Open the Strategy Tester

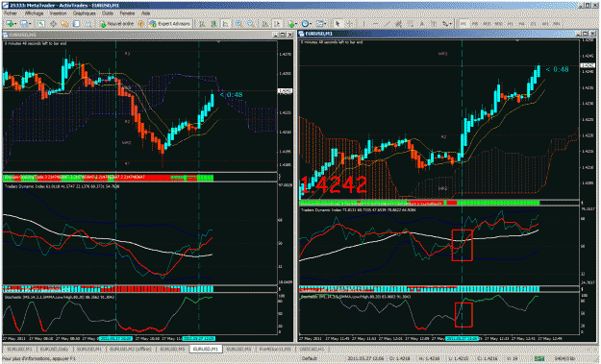coord(88,24)
